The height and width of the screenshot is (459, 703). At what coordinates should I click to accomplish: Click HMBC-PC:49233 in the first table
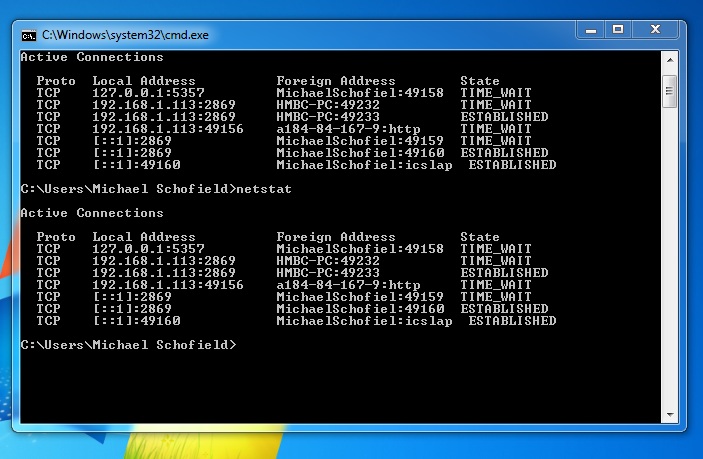pos(328,117)
